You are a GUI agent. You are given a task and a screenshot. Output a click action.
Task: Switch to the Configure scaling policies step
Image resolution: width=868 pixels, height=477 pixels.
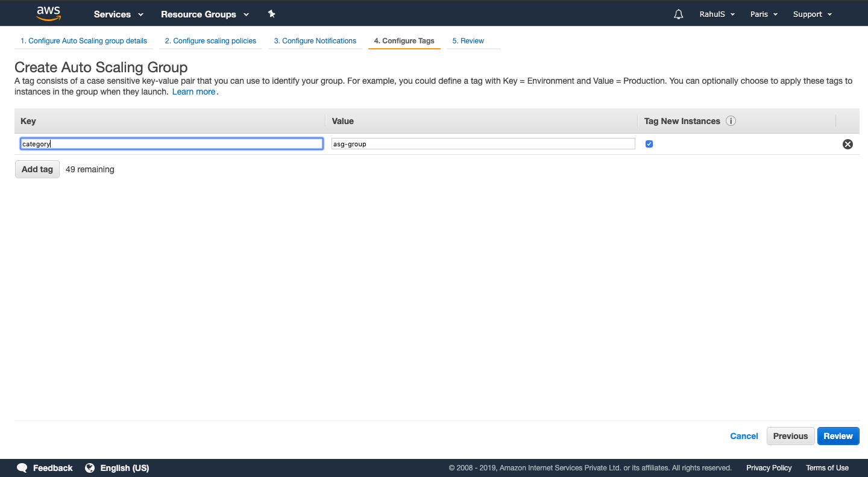pos(210,40)
